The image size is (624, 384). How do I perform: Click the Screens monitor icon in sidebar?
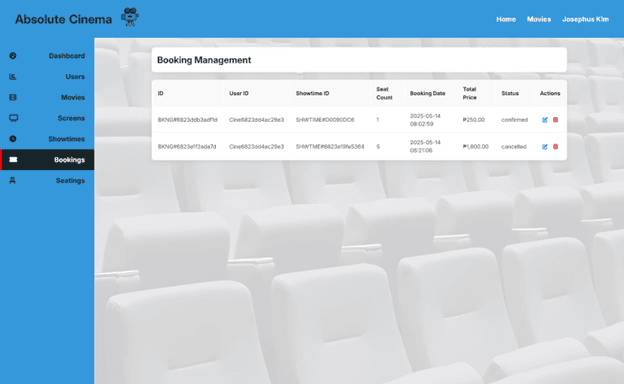(x=14, y=118)
